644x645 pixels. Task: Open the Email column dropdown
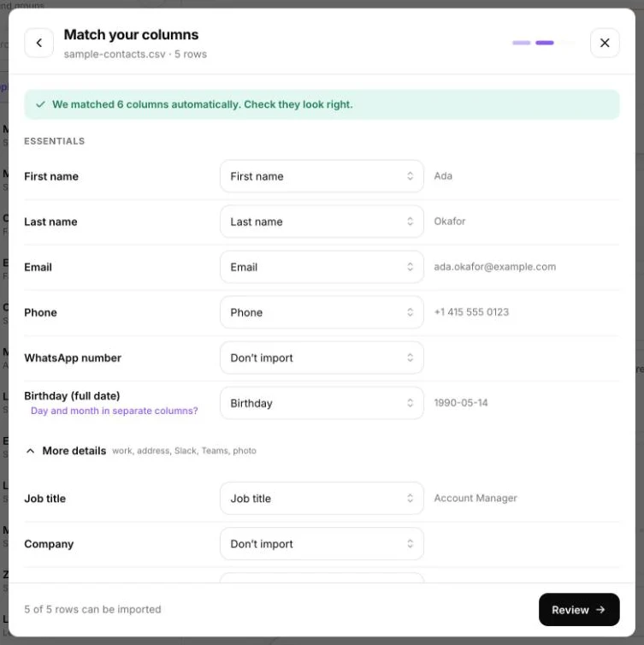[x=322, y=267]
